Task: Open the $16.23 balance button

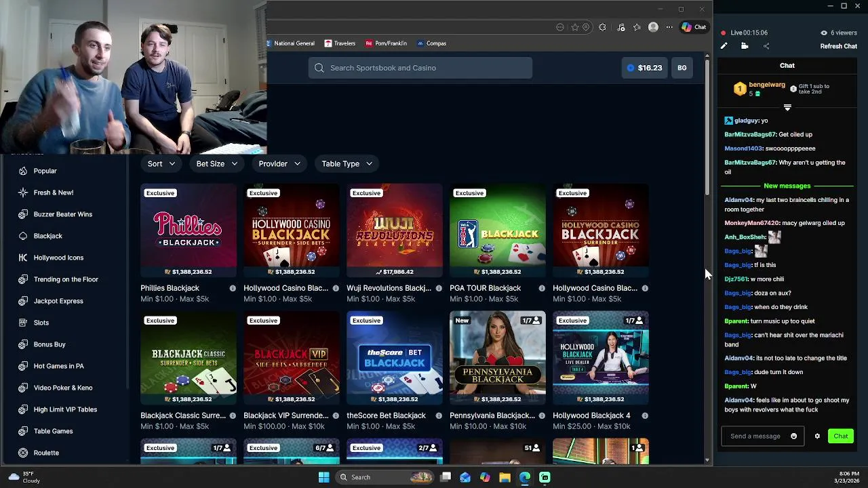Action: point(644,68)
